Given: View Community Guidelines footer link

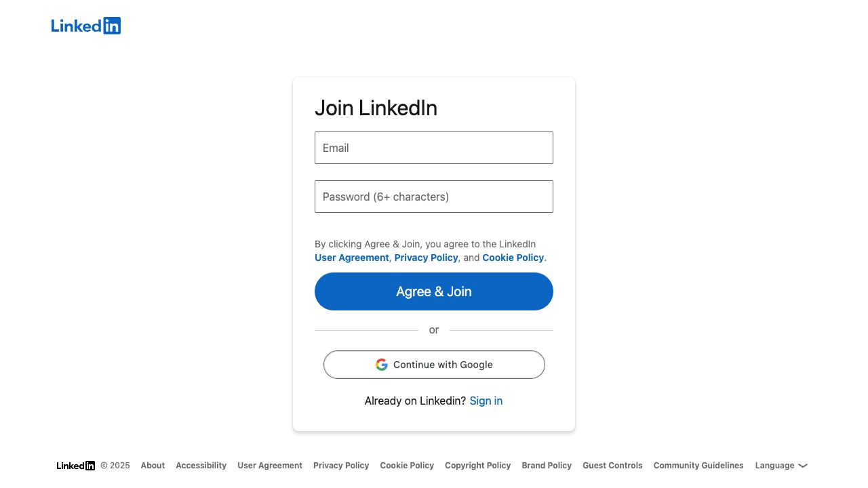Looking at the screenshot, I should [x=698, y=466].
